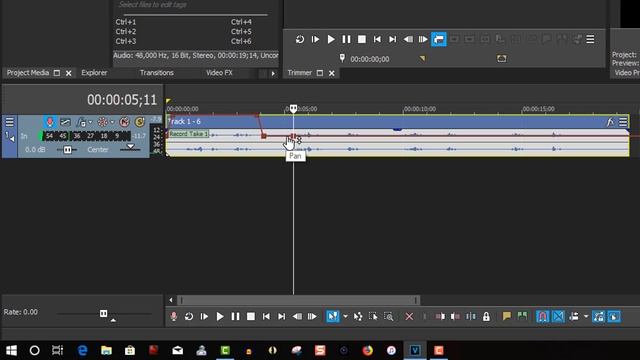Play from start in main transport
Screen dimensions: 640x360
point(204,316)
